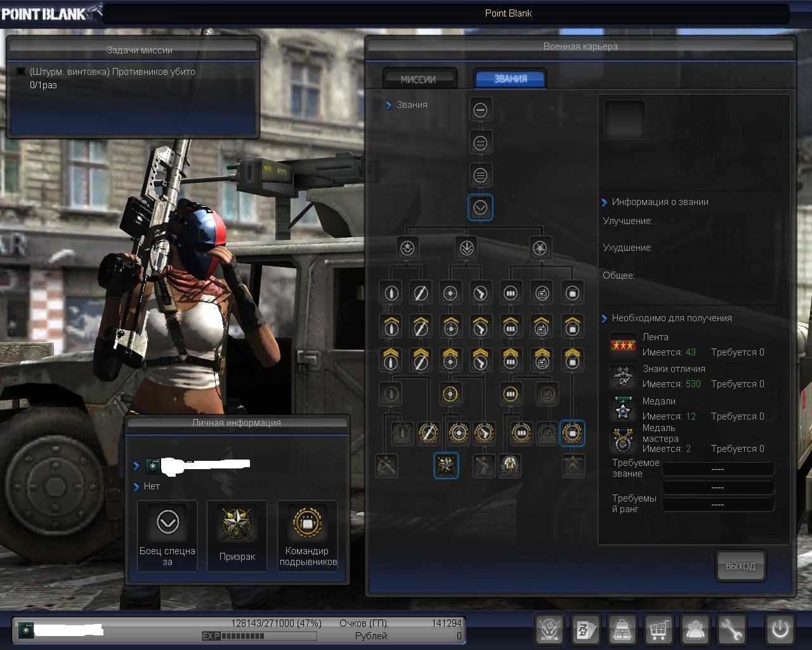Switch to the ЗВАНИЯ tab

(510, 79)
